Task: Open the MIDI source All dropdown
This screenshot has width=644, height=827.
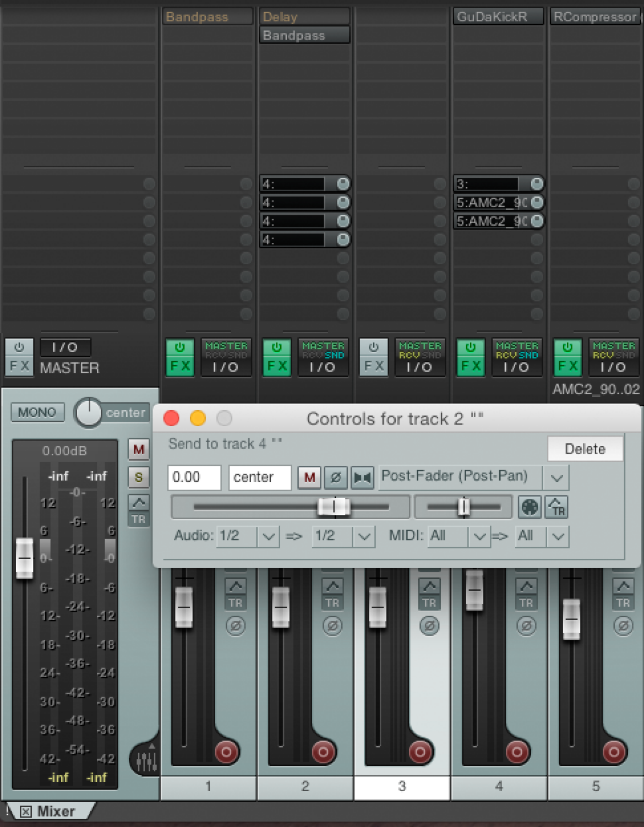Action: point(459,536)
